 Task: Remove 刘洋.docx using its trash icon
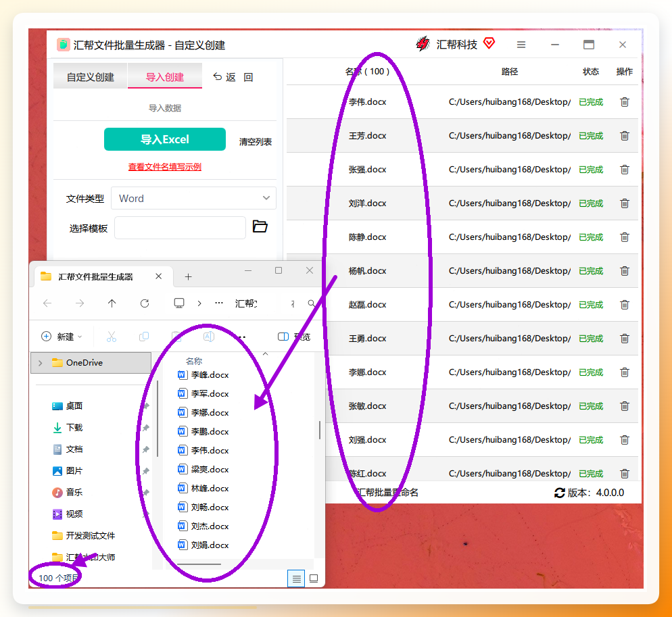[x=625, y=203]
